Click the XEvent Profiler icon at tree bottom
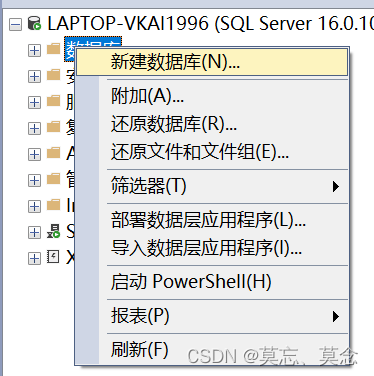Viewport: 374px width, 376px height. (53, 257)
